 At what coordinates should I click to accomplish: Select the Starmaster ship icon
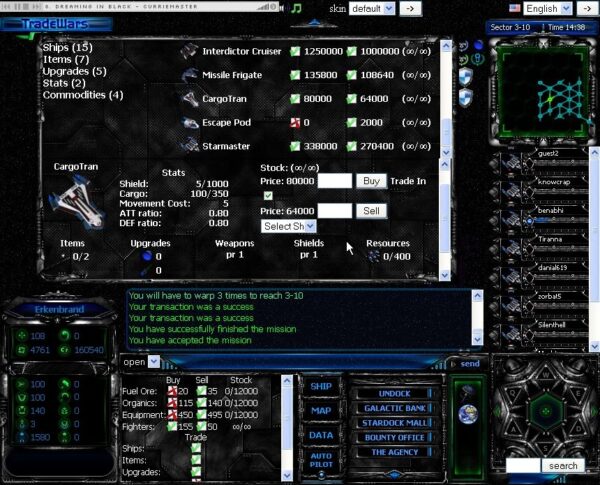coord(190,146)
